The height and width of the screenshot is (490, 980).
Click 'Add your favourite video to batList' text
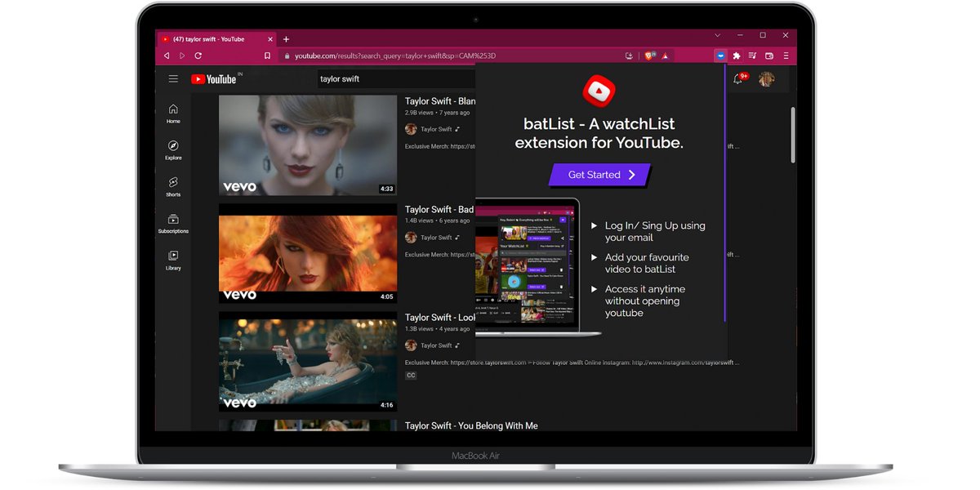click(647, 263)
